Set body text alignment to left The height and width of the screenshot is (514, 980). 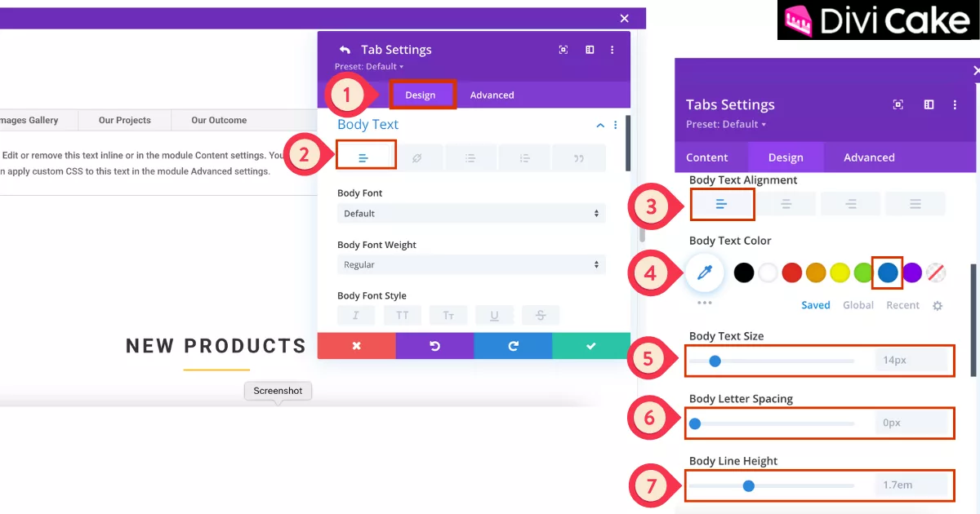tap(721, 204)
